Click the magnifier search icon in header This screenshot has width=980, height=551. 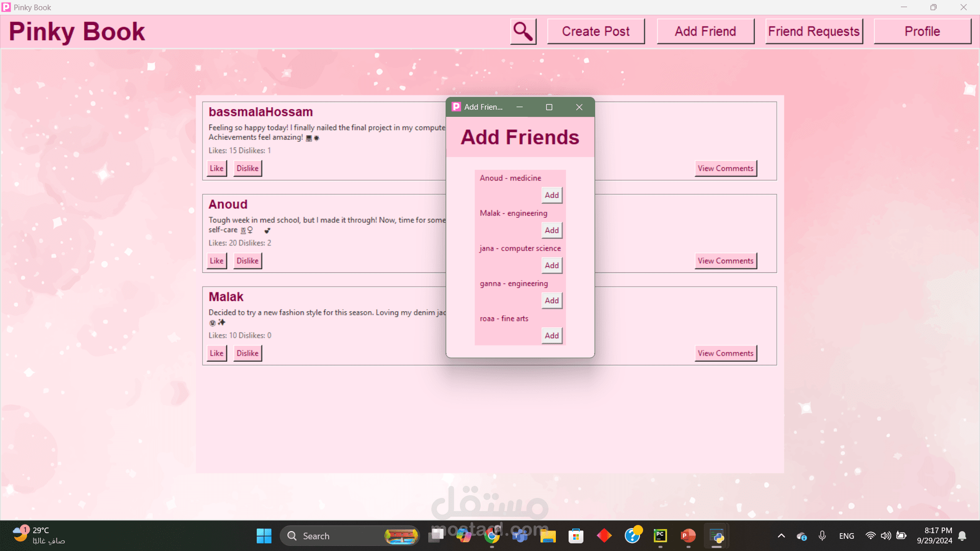[x=523, y=32]
